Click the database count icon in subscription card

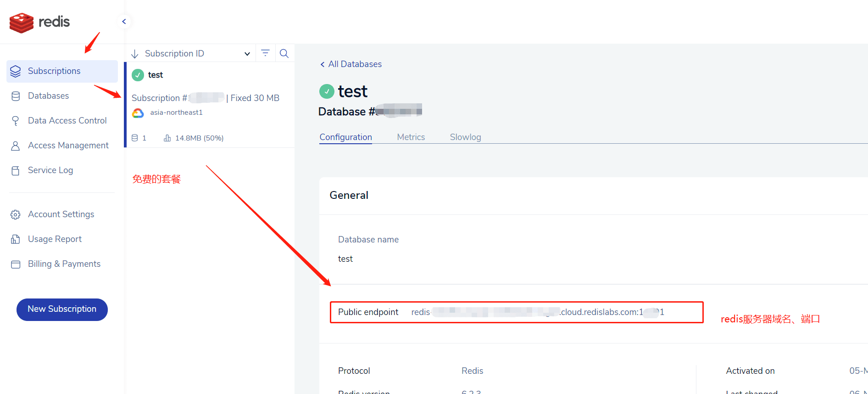tap(135, 138)
